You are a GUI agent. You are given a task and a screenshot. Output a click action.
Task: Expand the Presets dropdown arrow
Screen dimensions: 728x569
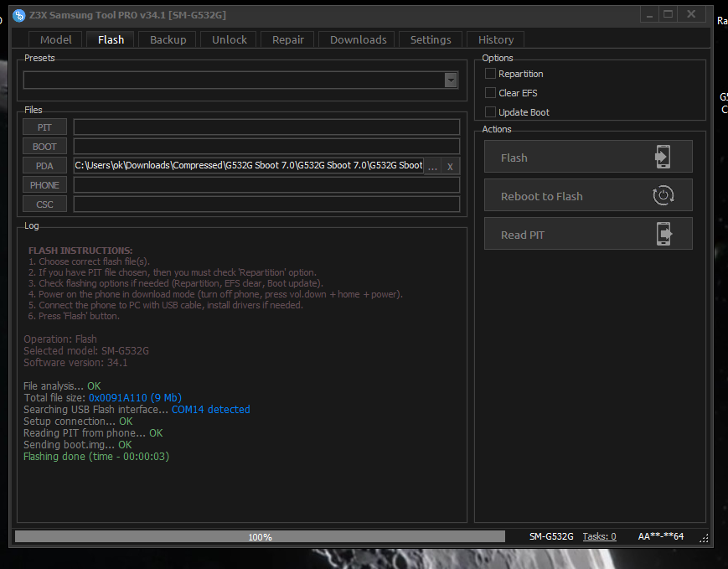(x=451, y=80)
